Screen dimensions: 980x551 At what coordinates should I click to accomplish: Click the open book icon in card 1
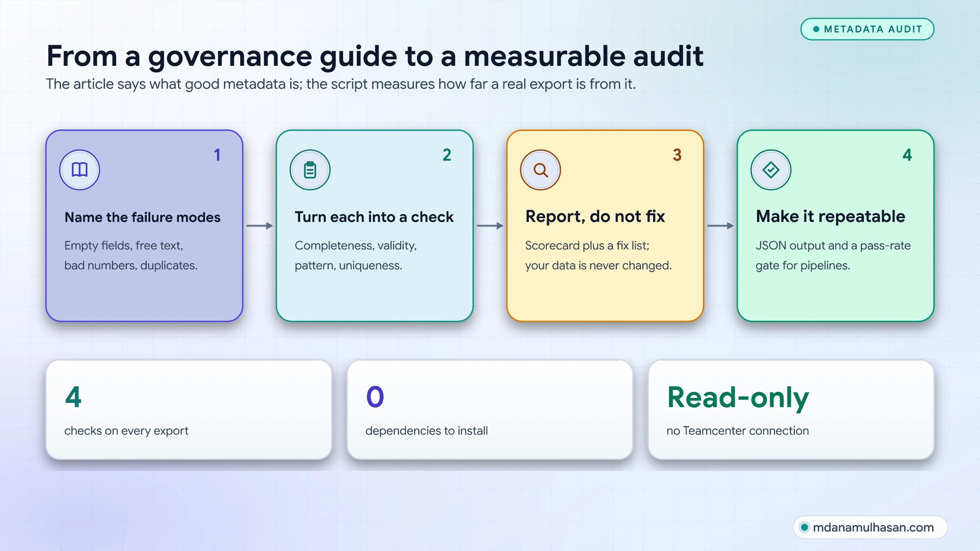click(x=80, y=170)
